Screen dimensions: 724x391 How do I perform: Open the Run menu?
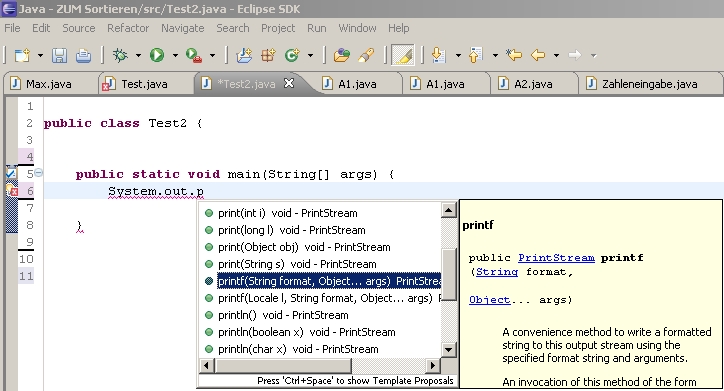(317, 28)
